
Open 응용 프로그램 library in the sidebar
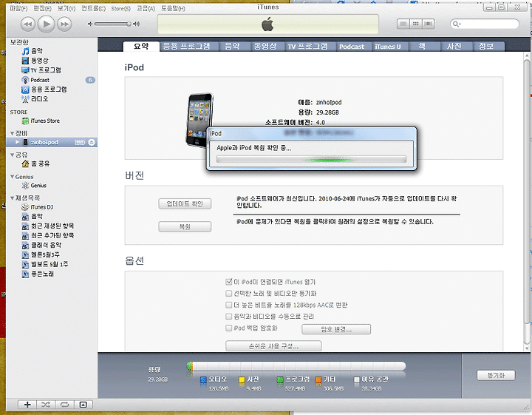[x=49, y=90]
